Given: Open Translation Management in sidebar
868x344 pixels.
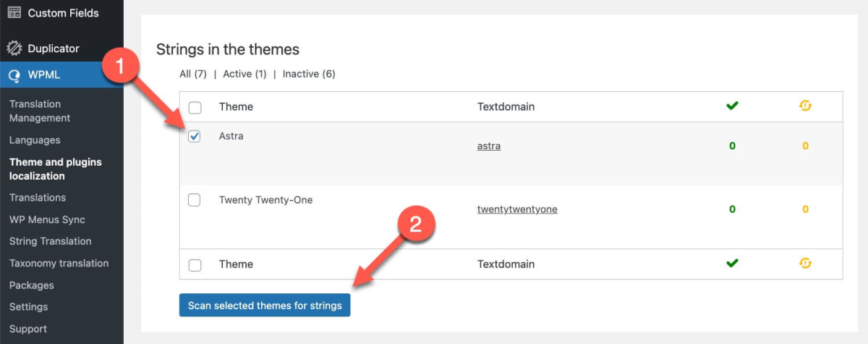Looking at the screenshot, I should 40,111.
